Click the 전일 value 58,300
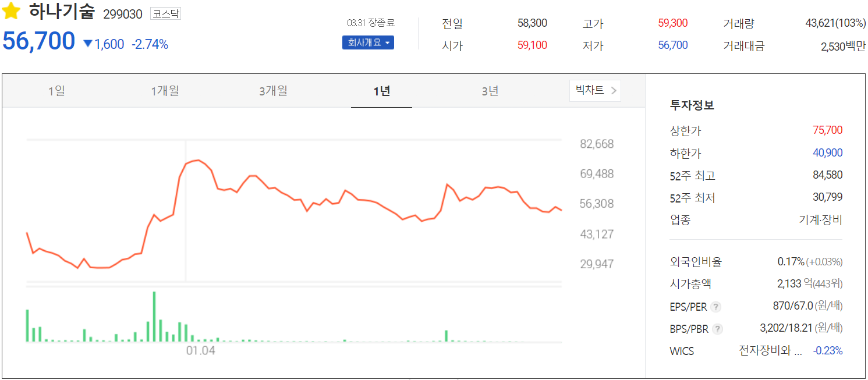Screen dimensions: 868x380 532,23
